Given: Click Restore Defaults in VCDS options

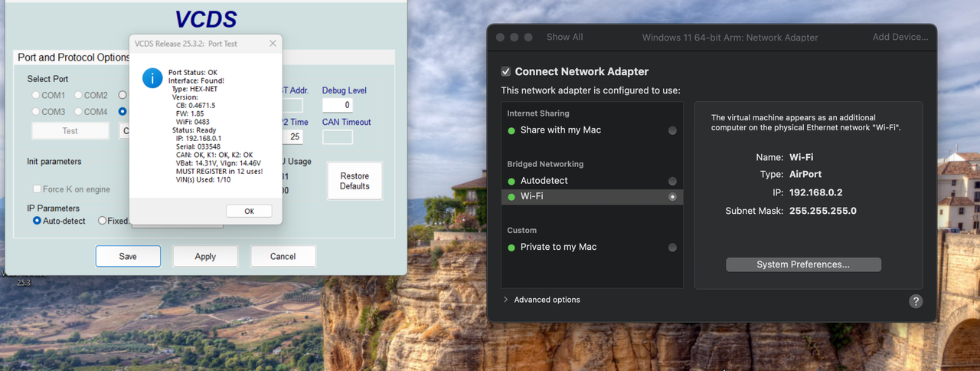Looking at the screenshot, I should coord(354,181).
